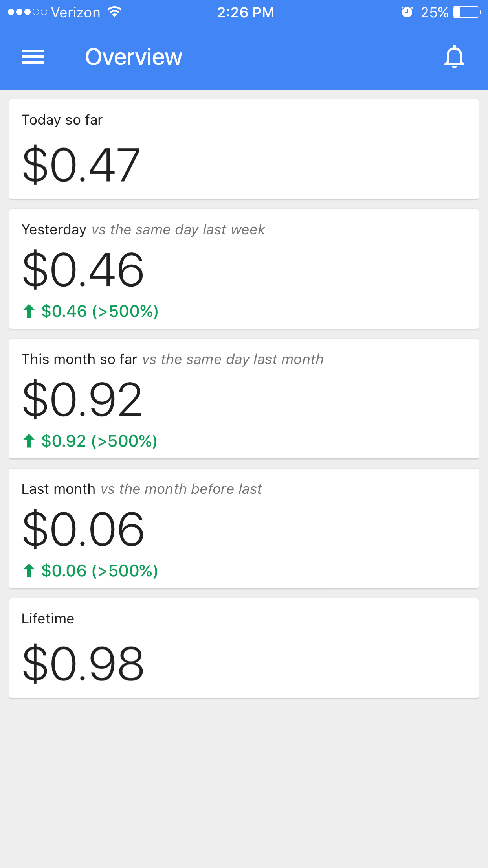488x868 pixels.
Task: Tap the green arrow under This month
Action: [29, 441]
